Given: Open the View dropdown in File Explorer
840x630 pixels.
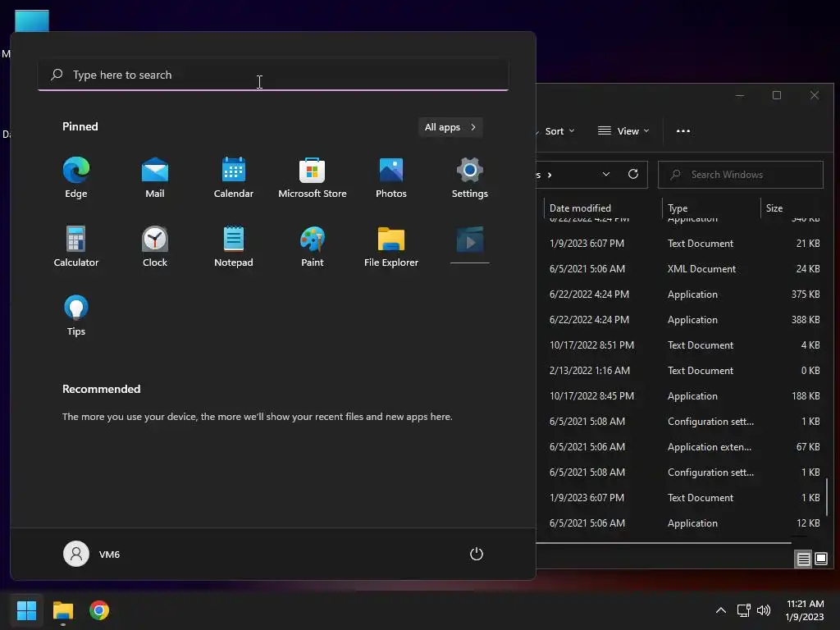Looking at the screenshot, I should click(x=623, y=131).
